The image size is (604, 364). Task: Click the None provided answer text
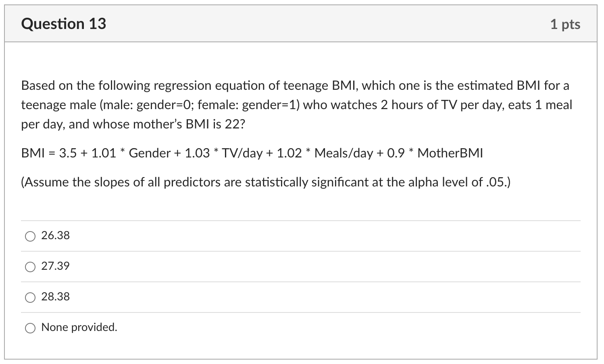[x=79, y=327]
